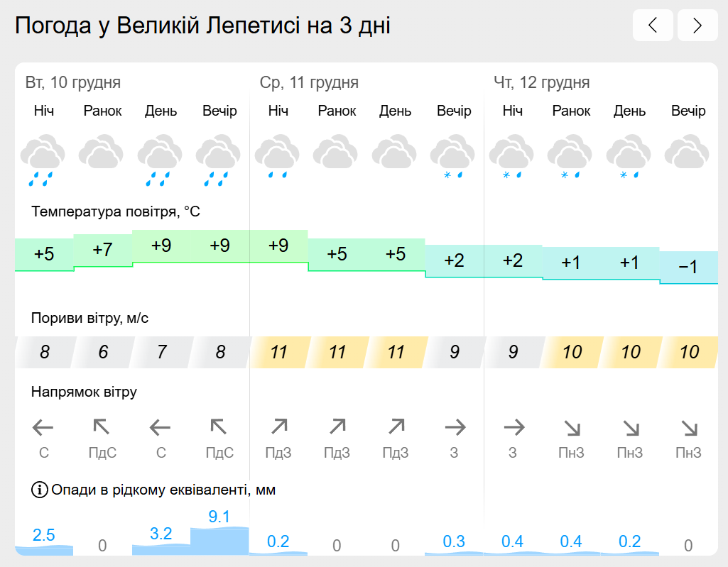Click west wind arrow for Wednesday evening

[455, 427]
